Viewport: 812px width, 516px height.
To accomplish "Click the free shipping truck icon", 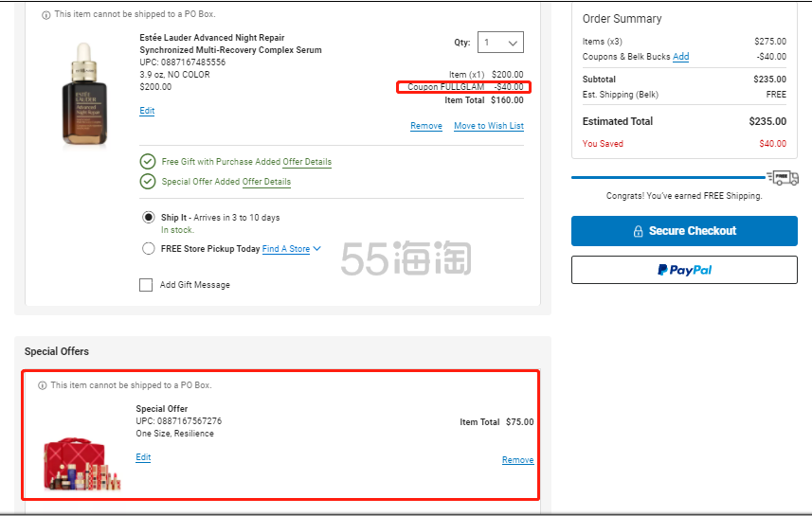I will 783,177.
